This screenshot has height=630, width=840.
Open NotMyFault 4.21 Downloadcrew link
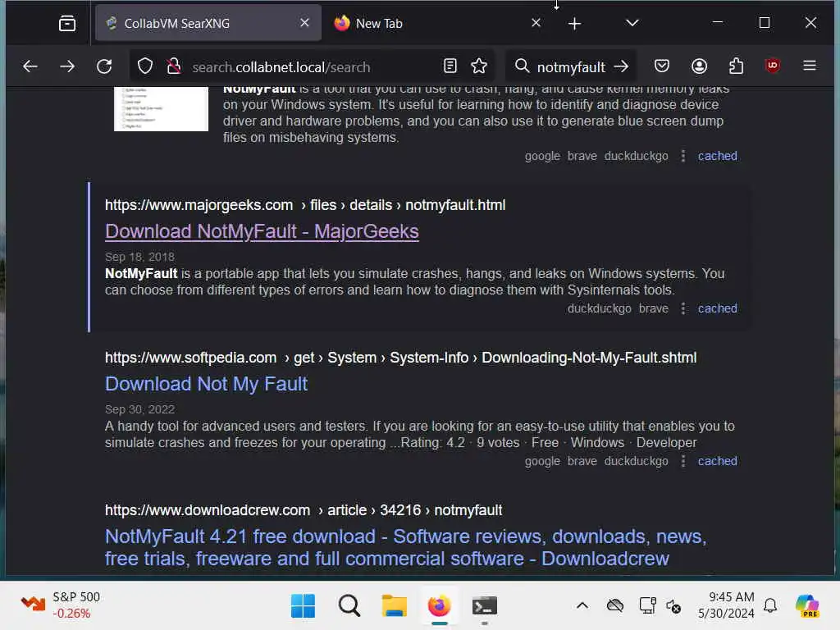coord(405,547)
